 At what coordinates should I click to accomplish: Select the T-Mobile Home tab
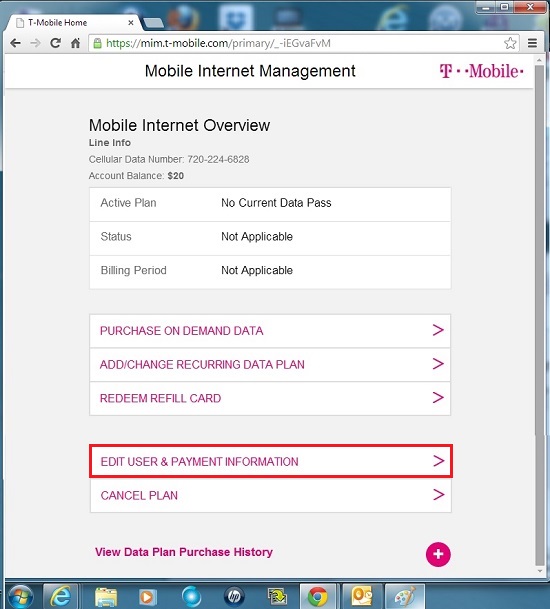click(74, 23)
